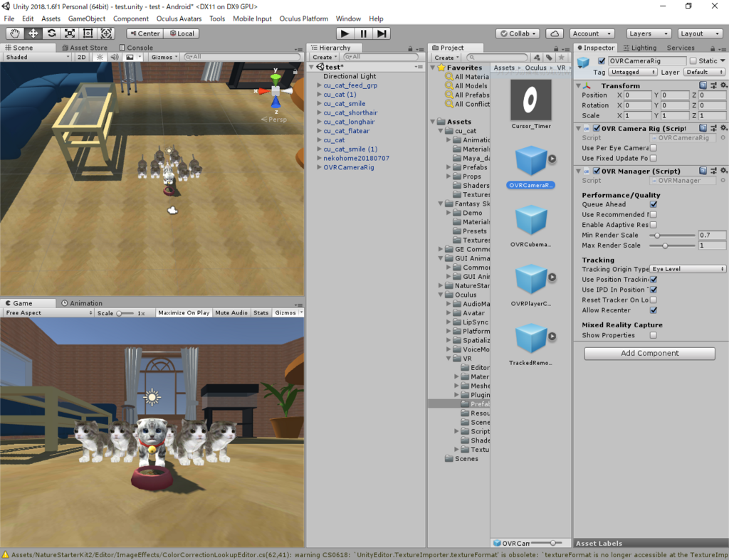This screenshot has height=560, width=729.
Task: Click Project search by label icon
Action: click(x=549, y=57)
